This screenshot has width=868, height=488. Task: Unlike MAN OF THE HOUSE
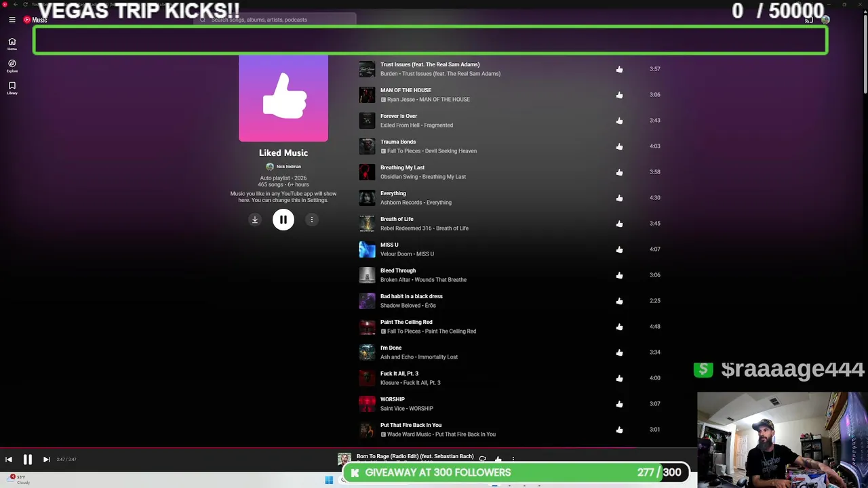pos(619,95)
